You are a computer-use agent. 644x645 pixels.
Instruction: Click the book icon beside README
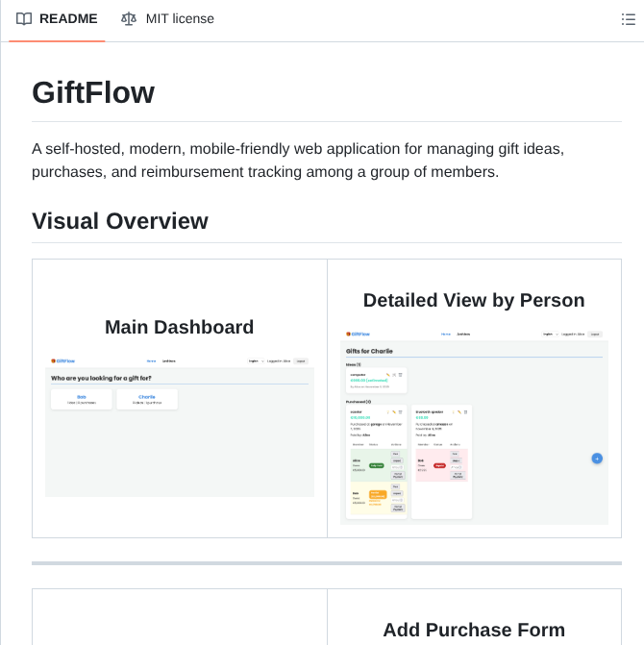[24, 19]
